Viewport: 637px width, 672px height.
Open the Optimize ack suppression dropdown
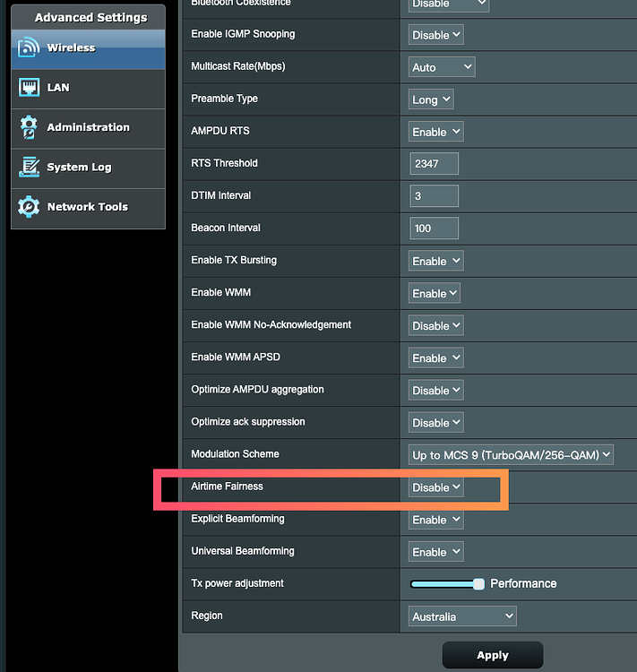click(436, 423)
